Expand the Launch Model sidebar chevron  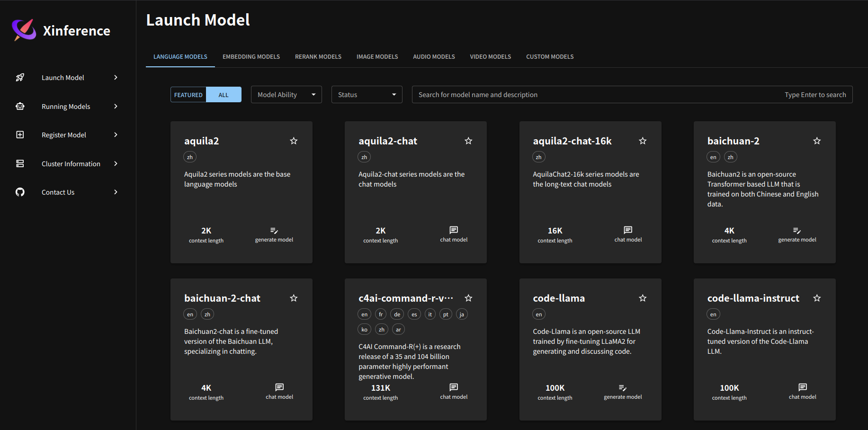116,78
